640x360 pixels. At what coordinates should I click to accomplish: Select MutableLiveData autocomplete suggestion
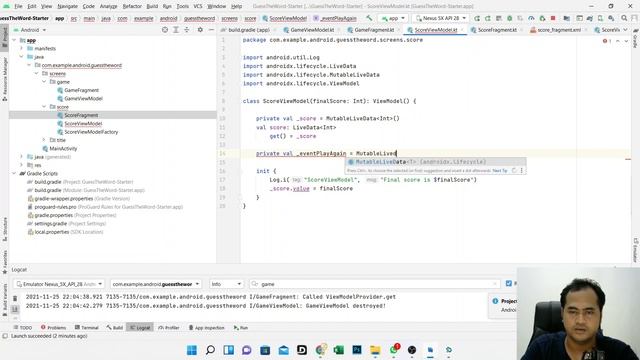435,162
